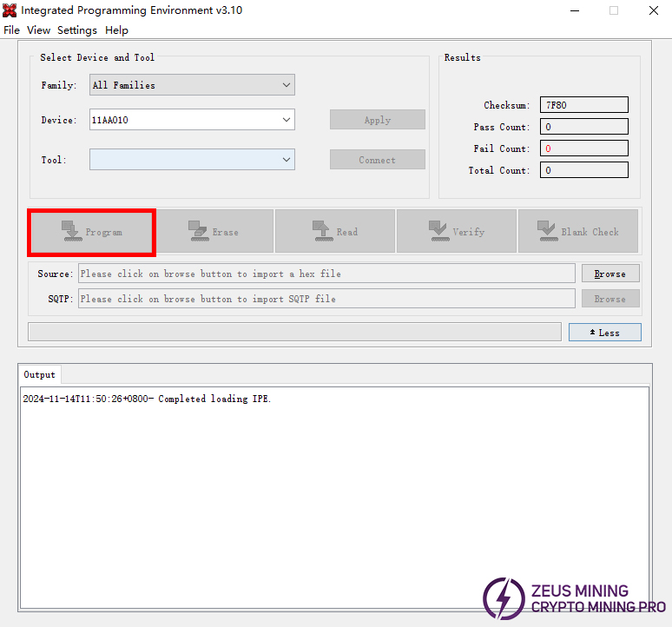Collapse the panel with the Less button

[x=604, y=333]
